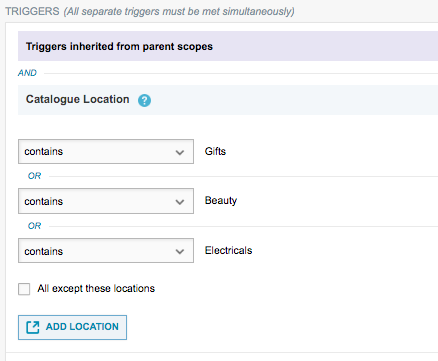Click the Catalogue Location section header
The image size is (438, 361).
tap(228, 100)
